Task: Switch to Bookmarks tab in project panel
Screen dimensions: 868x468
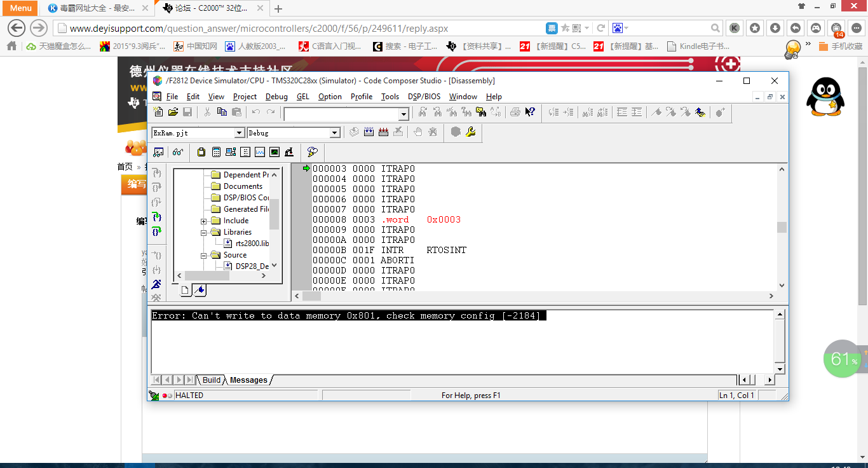Action: coord(200,291)
